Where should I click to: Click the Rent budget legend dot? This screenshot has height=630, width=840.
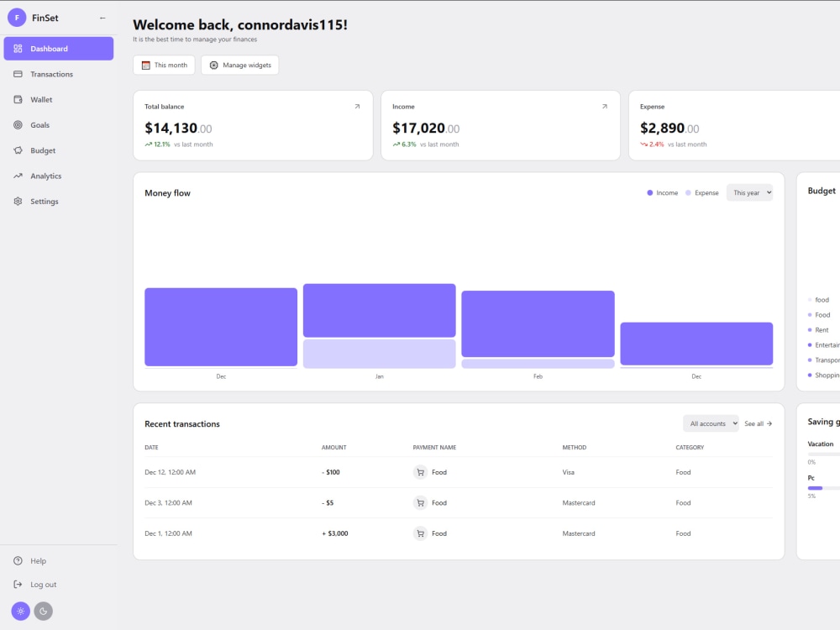pos(810,330)
